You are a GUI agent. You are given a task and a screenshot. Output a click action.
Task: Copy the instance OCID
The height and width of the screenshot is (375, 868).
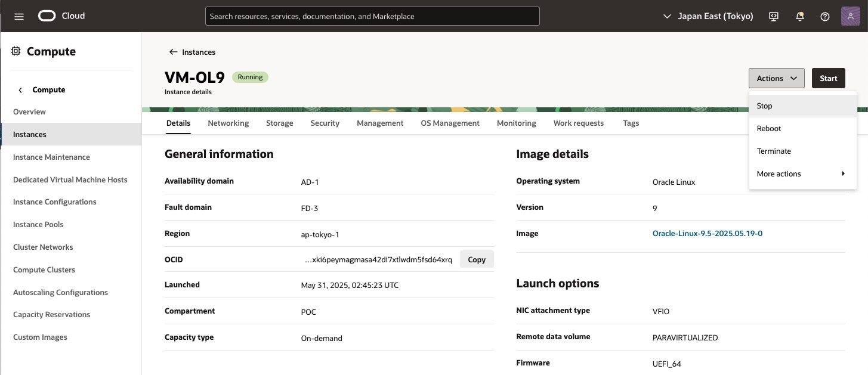click(477, 260)
